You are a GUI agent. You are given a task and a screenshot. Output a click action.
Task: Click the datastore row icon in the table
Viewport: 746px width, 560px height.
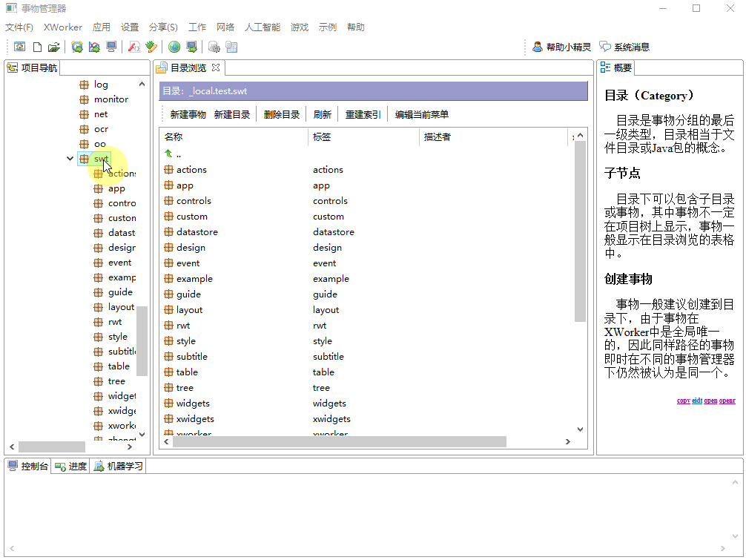pyautogui.click(x=168, y=231)
